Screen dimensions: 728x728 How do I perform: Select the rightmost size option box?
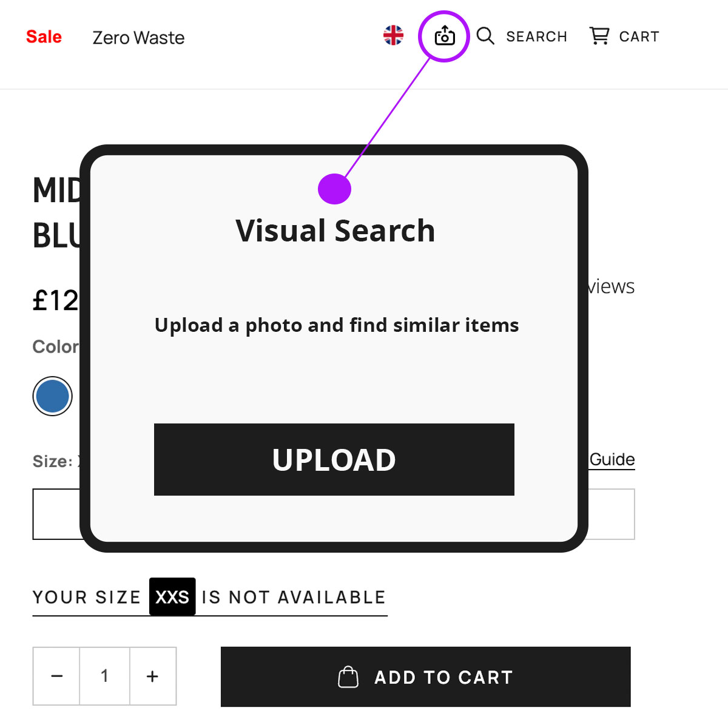pyautogui.click(x=612, y=514)
